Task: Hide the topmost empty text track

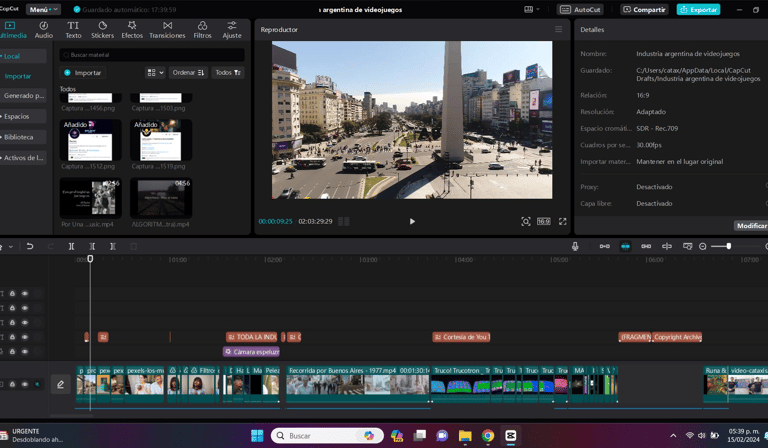Action: pyautogui.click(x=24, y=293)
